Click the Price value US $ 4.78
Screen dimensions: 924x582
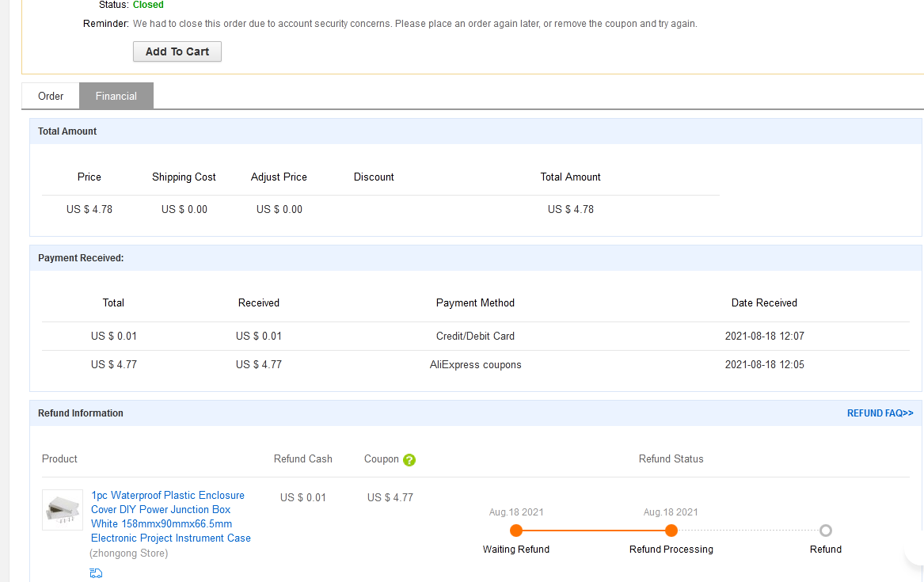click(x=89, y=209)
